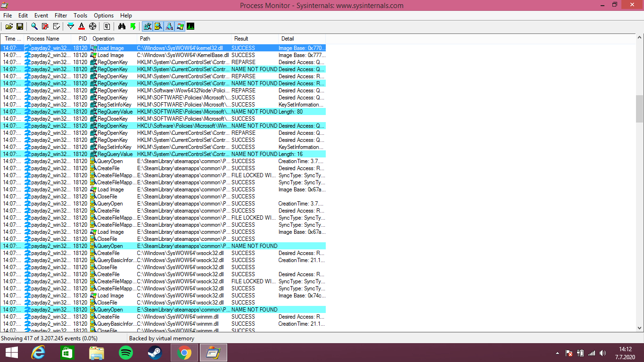Open the Filter menu
This screenshot has height=362, width=644.
(x=61, y=16)
